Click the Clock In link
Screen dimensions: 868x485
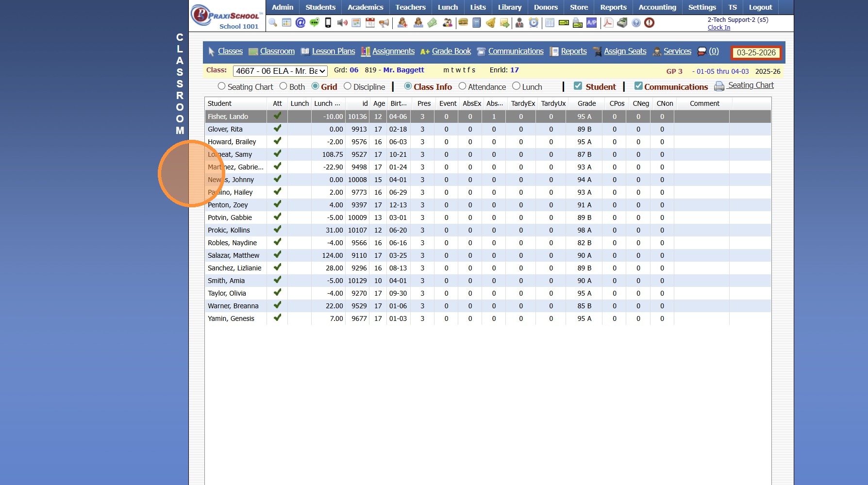point(718,28)
